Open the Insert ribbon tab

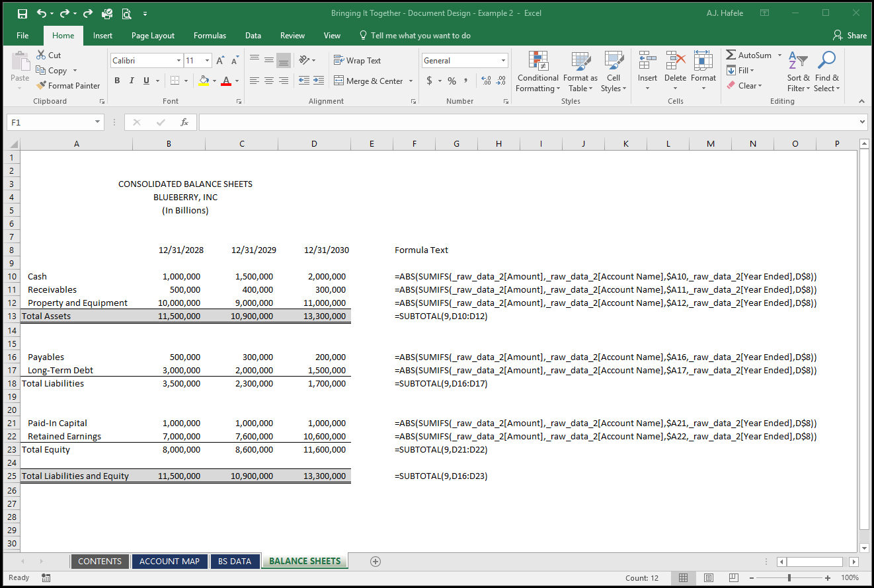pos(102,36)
